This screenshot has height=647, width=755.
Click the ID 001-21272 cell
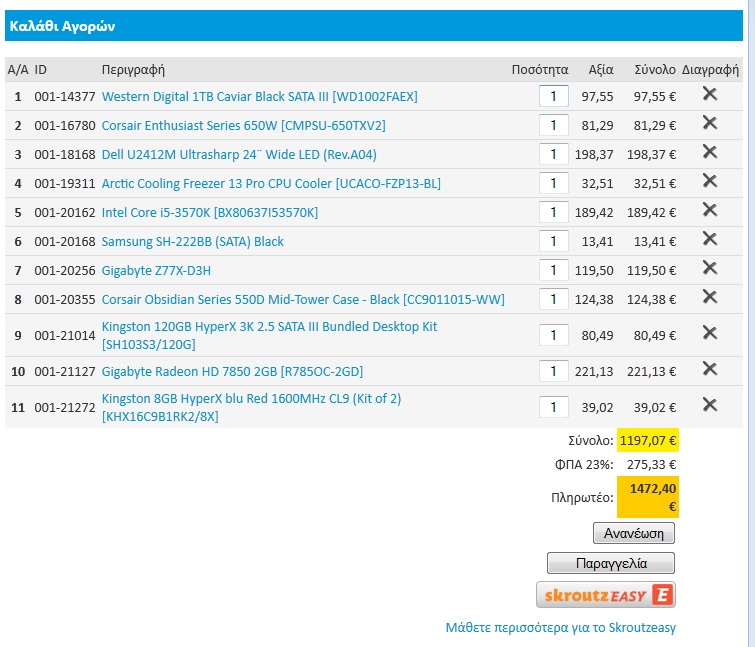point(65,408)
